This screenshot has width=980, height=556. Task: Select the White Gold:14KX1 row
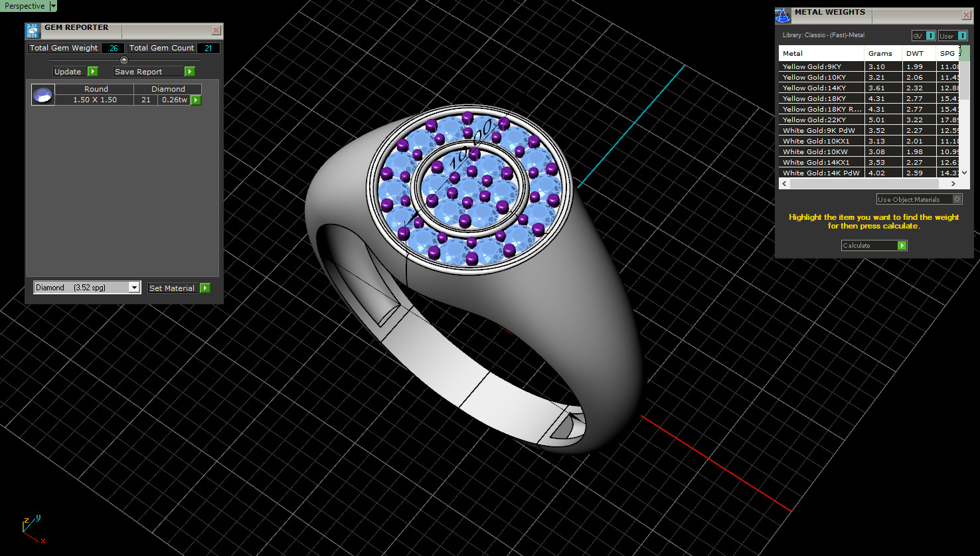[870, 162]
